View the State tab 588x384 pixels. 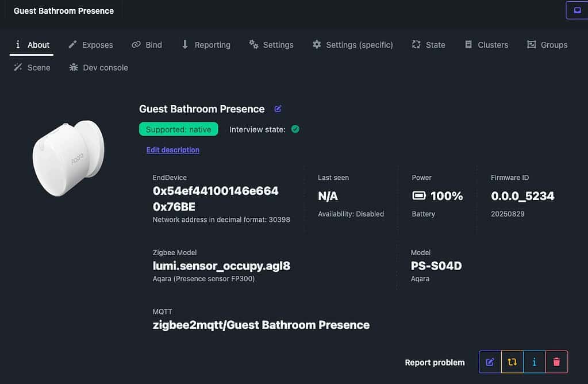pyautogui.click(x=429, y=45)
